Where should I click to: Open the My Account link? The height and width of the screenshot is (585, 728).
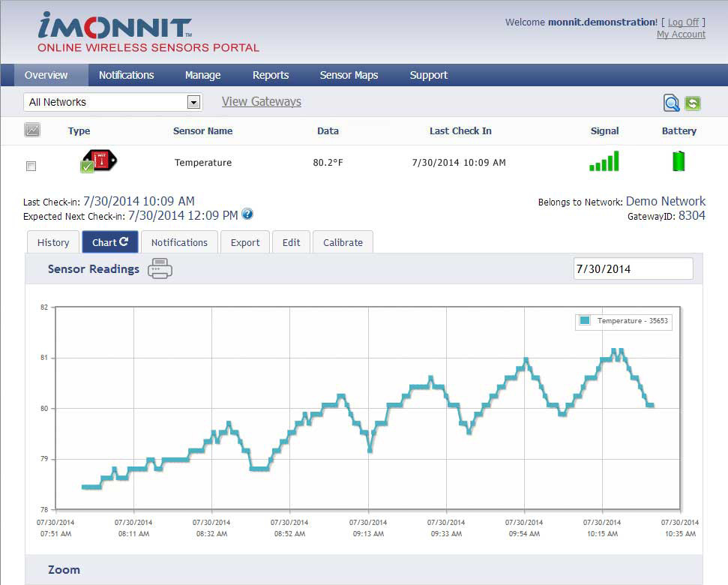coord(681,34)
